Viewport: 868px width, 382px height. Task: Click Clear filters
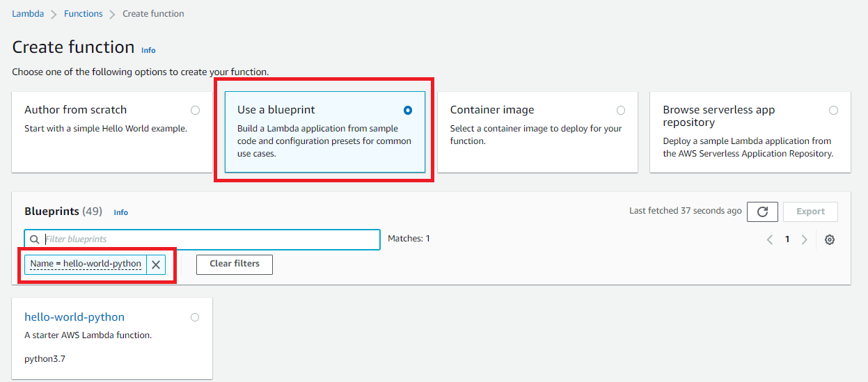tap(235, 264)
